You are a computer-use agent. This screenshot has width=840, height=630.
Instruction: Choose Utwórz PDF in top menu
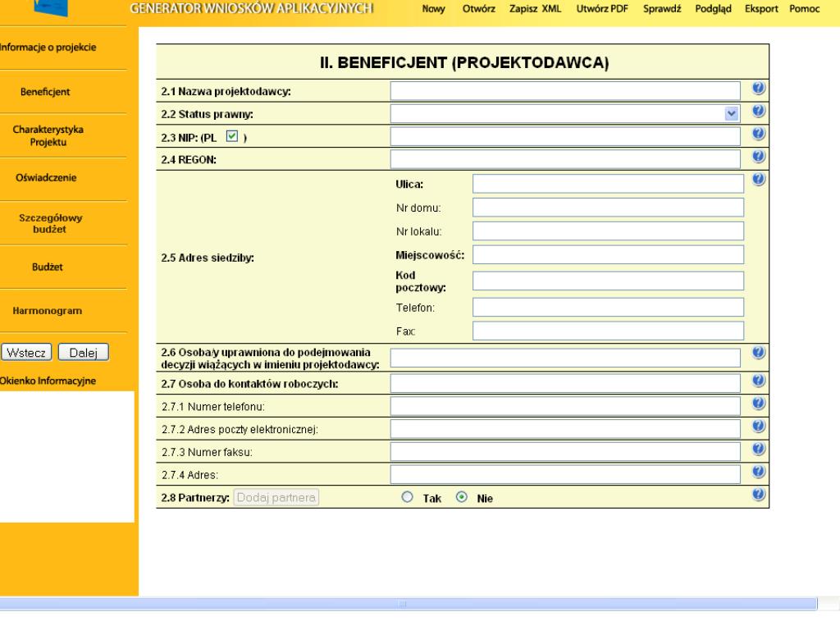(x=602, y=9)
